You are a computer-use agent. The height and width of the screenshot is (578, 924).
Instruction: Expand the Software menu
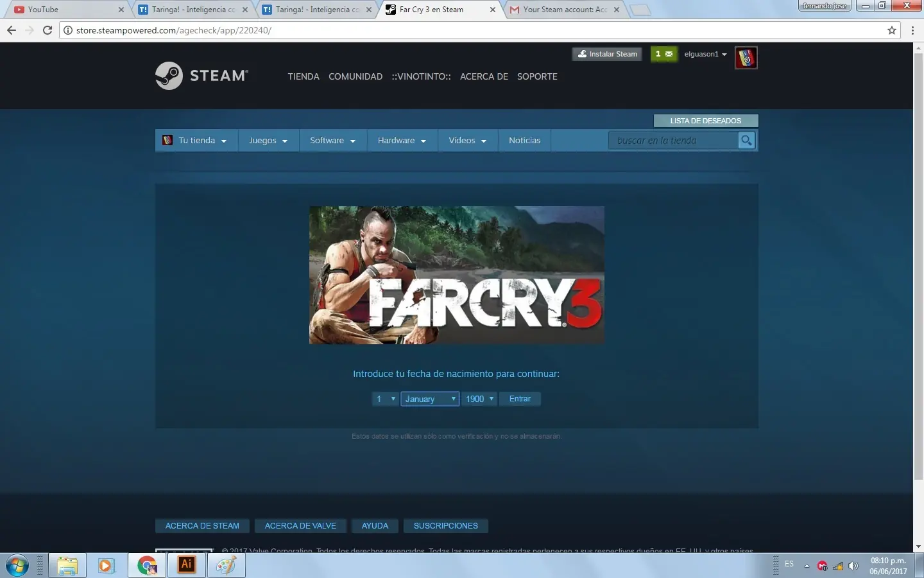tap(333, 141)
